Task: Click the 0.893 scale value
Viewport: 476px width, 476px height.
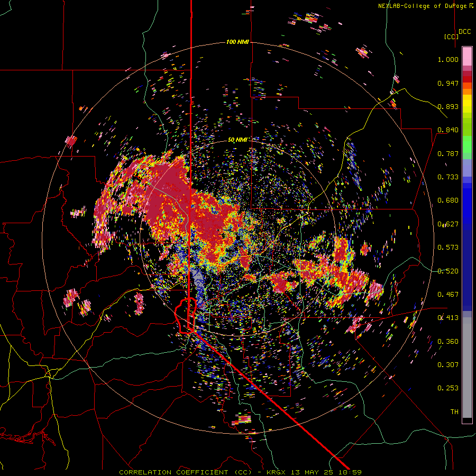Action: (448, 106)
